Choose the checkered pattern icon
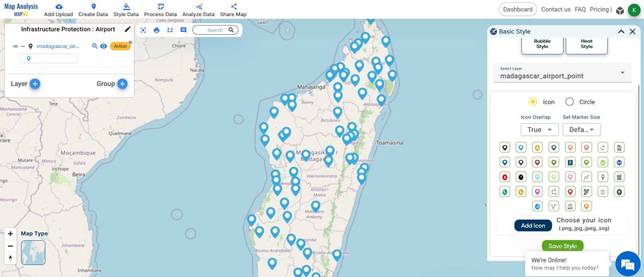 (586, 192)
